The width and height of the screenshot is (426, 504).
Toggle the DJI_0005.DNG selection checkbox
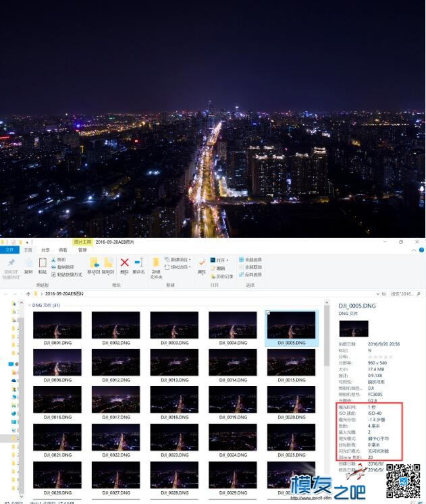(268, 312)
